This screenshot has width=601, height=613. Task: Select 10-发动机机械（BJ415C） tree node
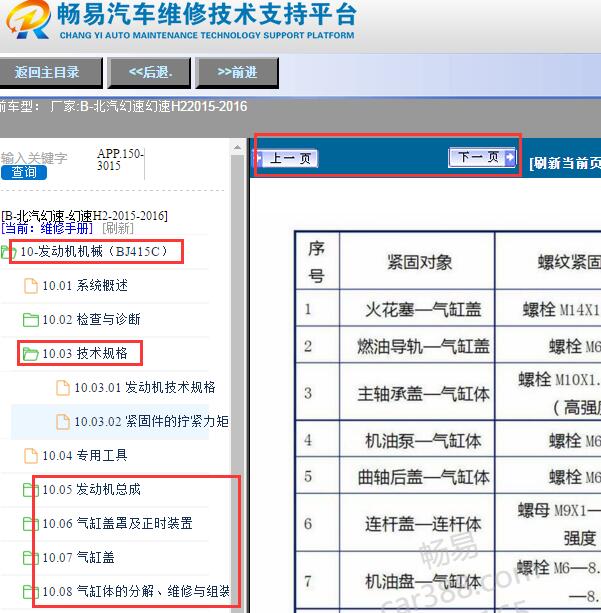point(94,251)
